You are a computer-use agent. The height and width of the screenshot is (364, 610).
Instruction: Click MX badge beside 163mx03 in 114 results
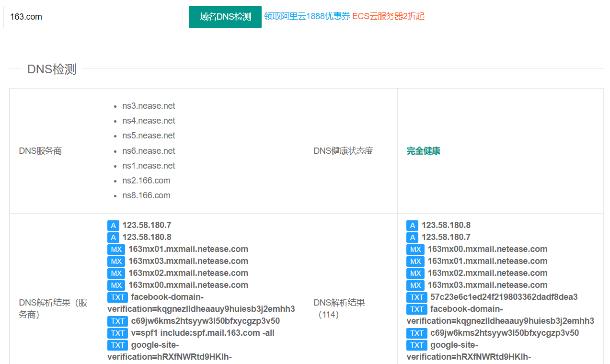click(x=415, y=285)
